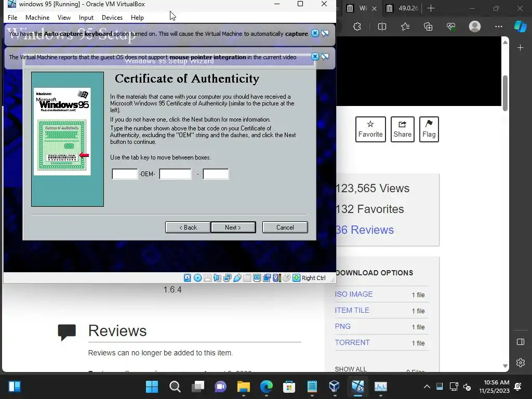
Task: Dismiss the mouse pointer integration notification
Action: 315,57
